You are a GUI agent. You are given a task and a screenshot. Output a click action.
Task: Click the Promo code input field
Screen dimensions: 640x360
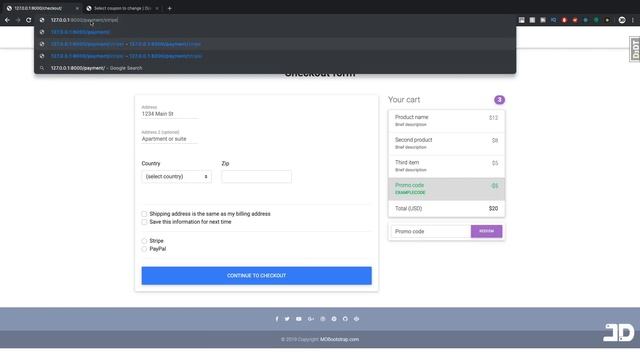point(431,231)
